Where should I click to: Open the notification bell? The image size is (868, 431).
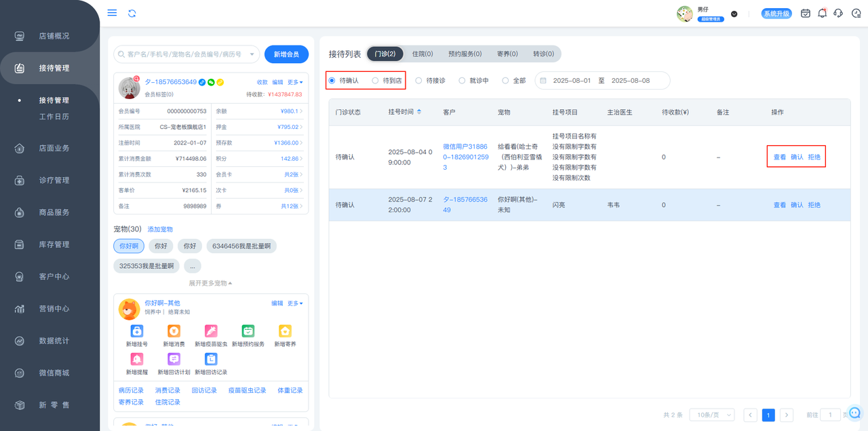pos(823,13)
